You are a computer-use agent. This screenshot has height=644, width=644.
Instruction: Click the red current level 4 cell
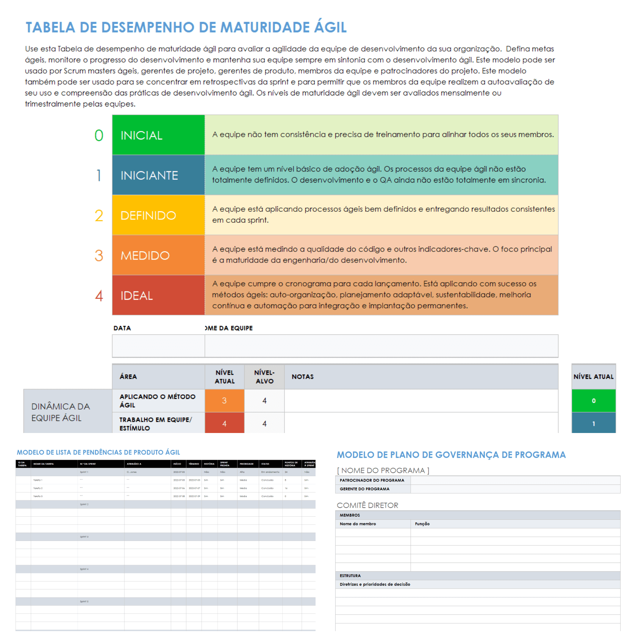tap(225, 423)
